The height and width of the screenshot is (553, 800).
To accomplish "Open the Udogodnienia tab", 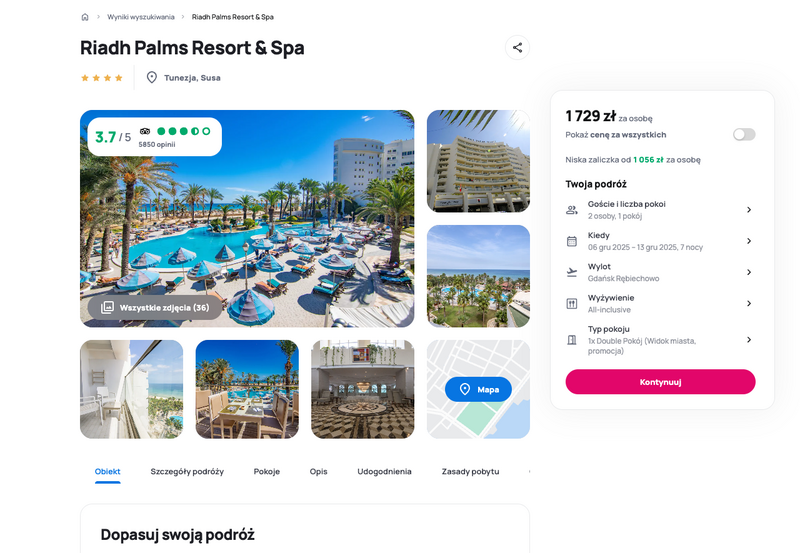I will [384, 471].
